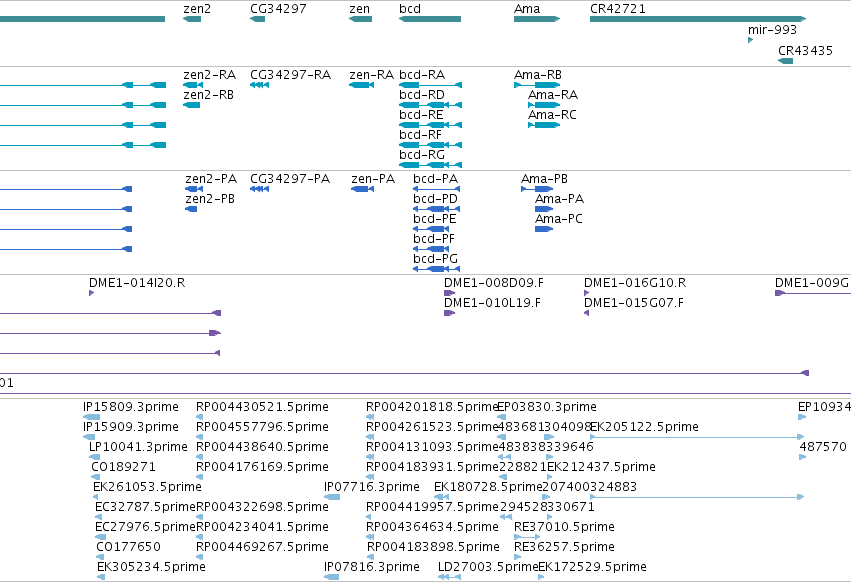The image size is (851, 582).
Task: Click EST IP07816.3prime
Action: click(x=332, y=577)
